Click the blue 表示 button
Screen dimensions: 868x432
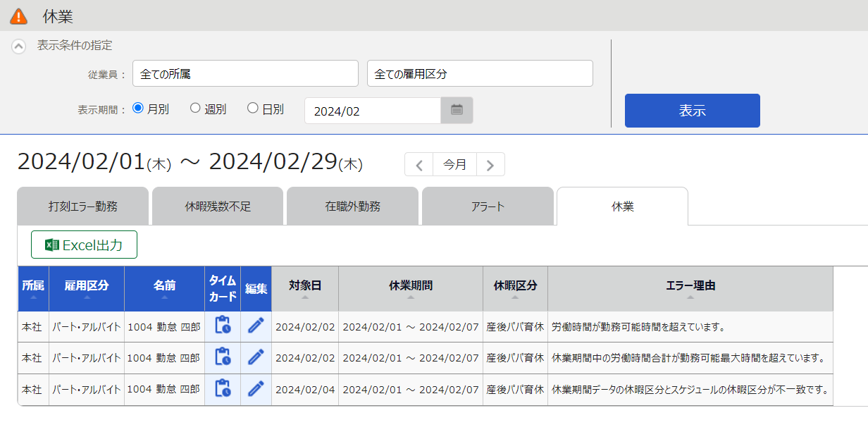(x=693, y=111)
